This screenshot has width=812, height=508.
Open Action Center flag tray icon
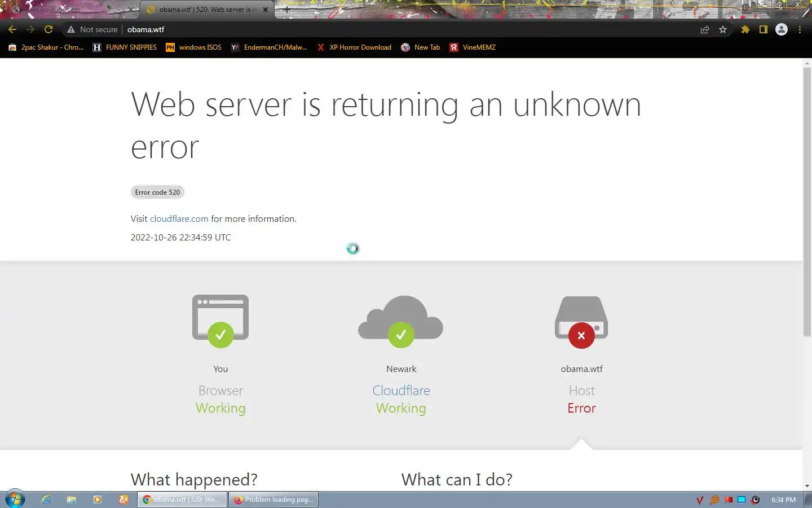click(x=728, y=500)
